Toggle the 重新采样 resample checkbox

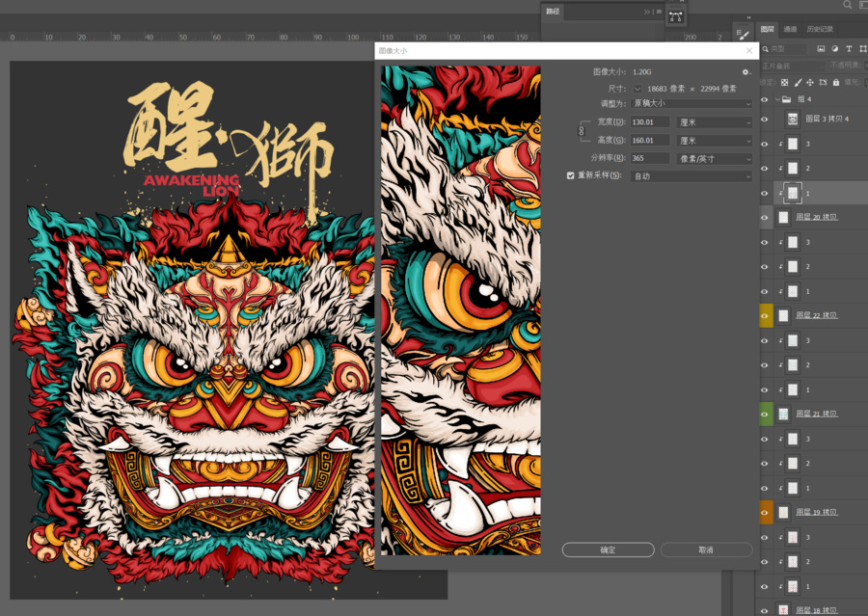click(x=570, y=175)
